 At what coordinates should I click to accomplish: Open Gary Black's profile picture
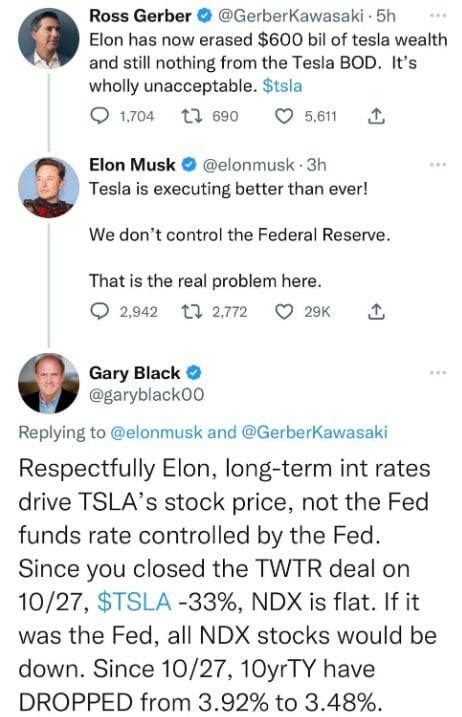(48, 383)
